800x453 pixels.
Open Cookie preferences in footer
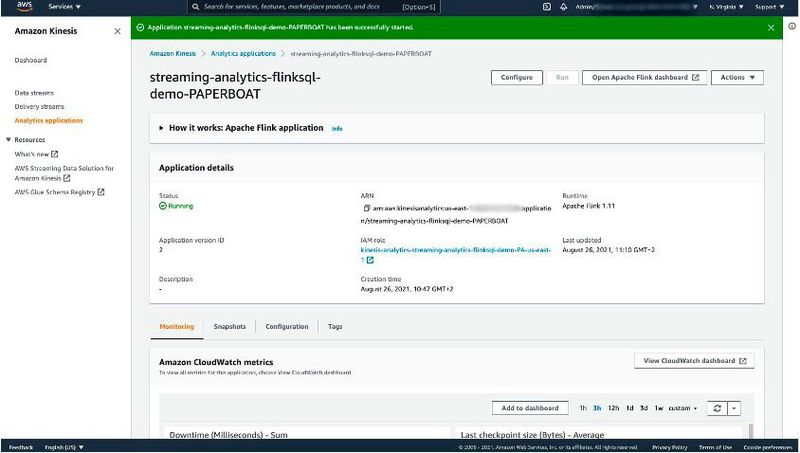point(767,447)
